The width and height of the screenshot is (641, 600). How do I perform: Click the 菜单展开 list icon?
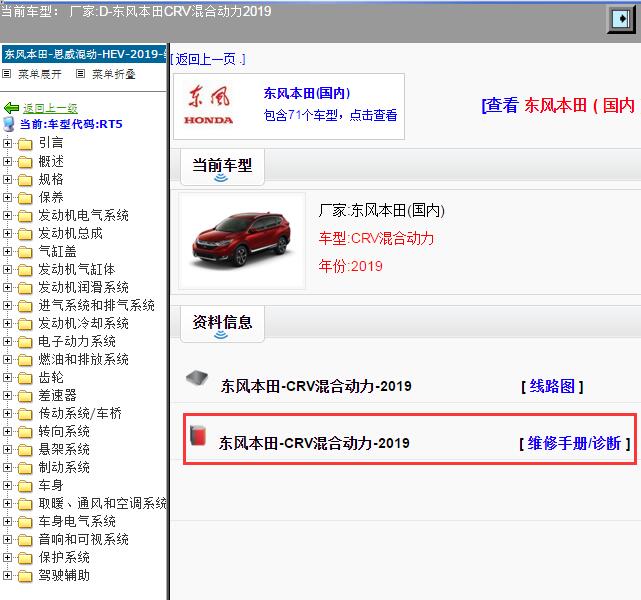point(7,74)
